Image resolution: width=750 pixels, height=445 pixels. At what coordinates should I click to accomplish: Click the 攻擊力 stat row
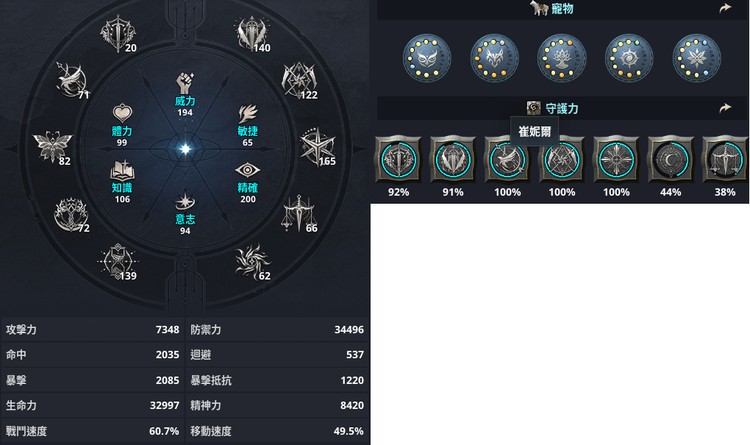tap(93, 330)
